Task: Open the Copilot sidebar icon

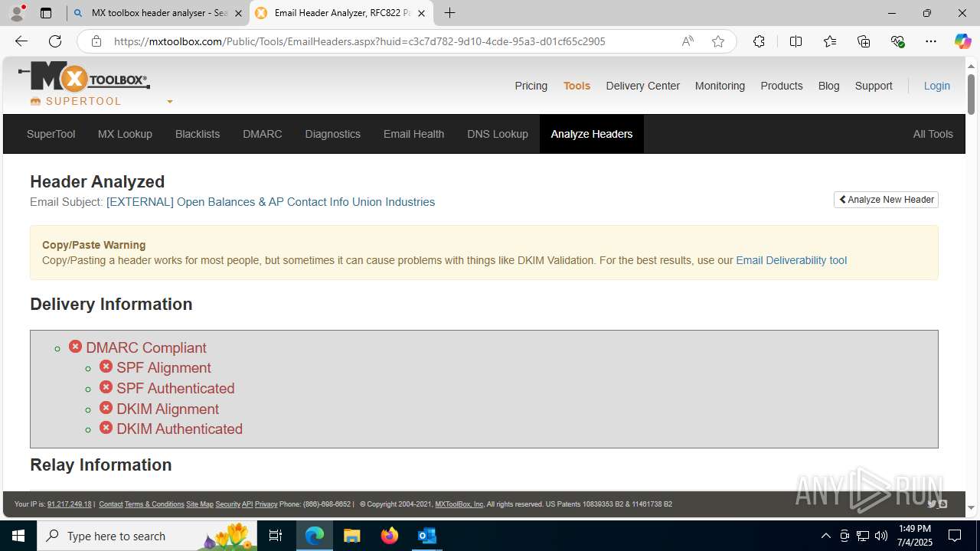Action: (x=962, y=41)
